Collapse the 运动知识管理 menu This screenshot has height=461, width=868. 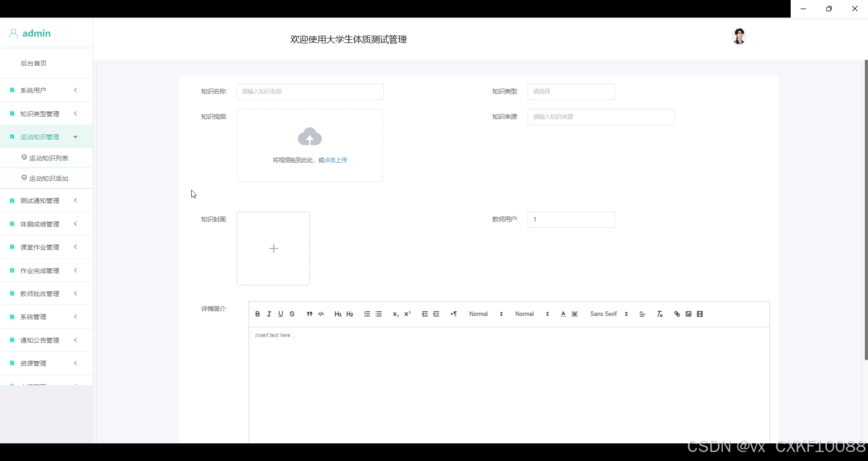(x=46, y=137)
